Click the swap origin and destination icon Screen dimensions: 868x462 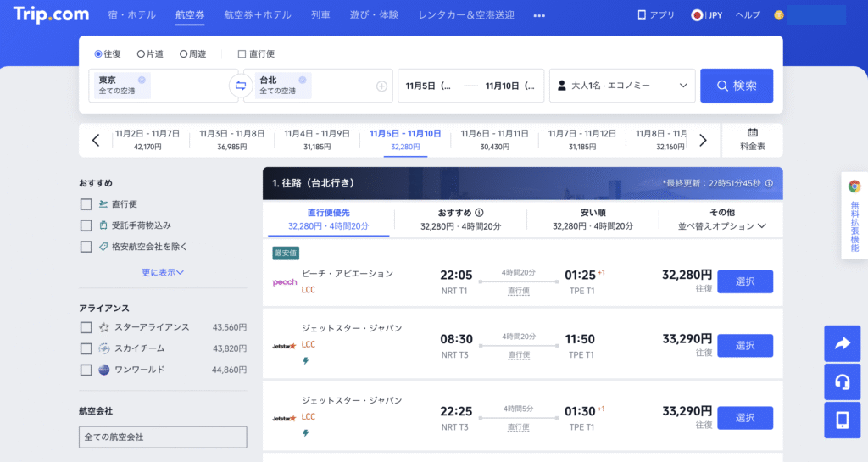[x=240, y=86]
